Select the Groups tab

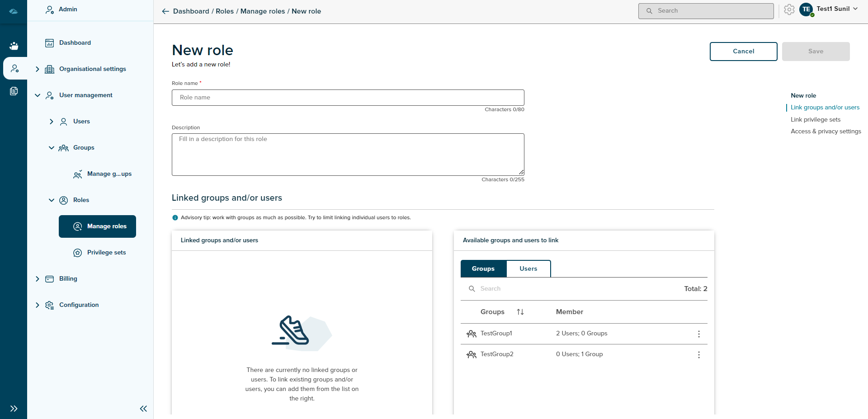[x=483, y=268]
